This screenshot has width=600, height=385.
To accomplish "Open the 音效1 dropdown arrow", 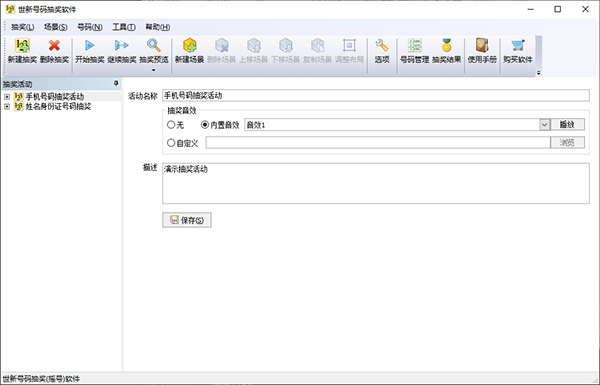I will pyautogui.click(x=545, y=125).
